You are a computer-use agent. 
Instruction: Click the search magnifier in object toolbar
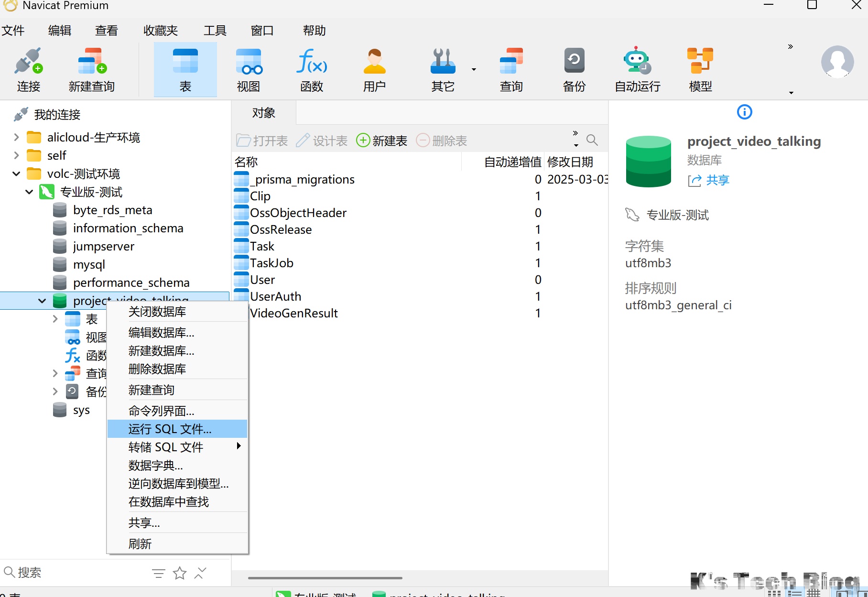592,140
